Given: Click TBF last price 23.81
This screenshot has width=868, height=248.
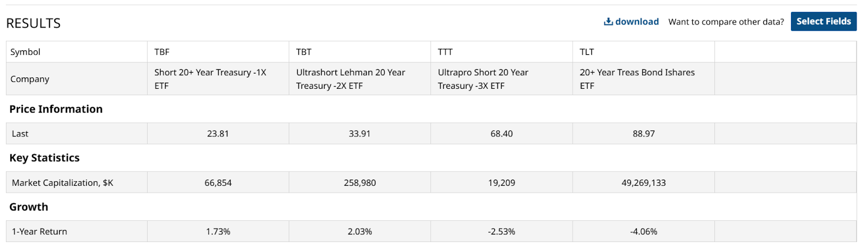Looking at the screenshot, I should [218, 134].
